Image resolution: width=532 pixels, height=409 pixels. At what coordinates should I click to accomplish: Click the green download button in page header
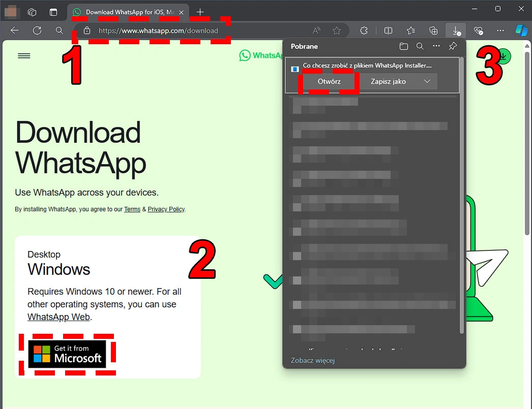tap(503, 56)
